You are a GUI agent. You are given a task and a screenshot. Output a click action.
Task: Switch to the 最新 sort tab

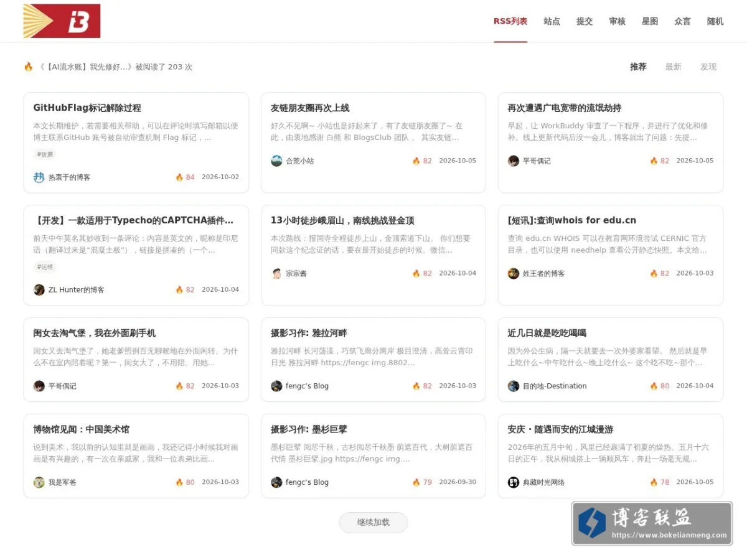(673, 67)
